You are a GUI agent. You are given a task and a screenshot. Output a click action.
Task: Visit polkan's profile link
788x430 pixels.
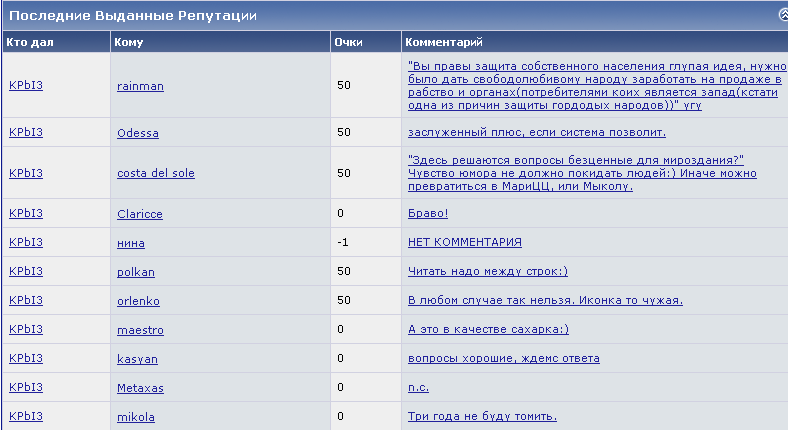(x=136, y=271)
